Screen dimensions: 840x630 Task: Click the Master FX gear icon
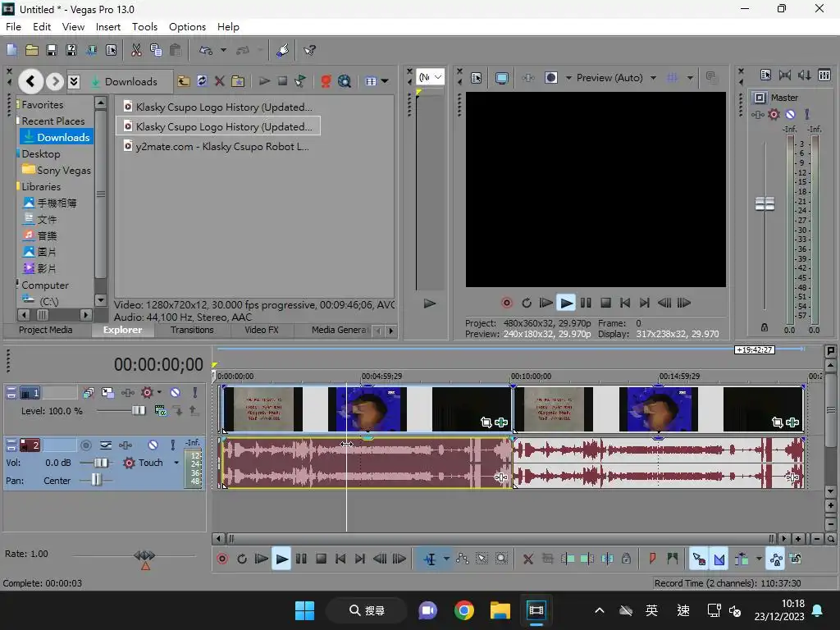tap(774, 114)
